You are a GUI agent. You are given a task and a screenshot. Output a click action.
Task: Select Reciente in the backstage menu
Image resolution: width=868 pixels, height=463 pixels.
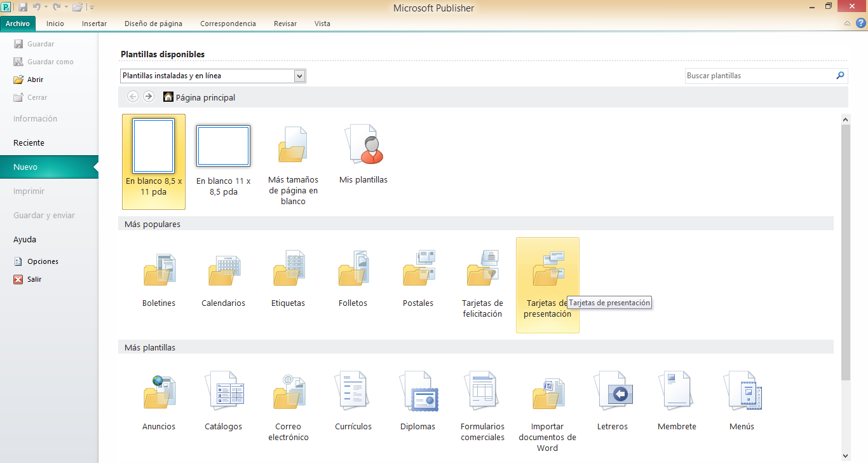(29, 143)
